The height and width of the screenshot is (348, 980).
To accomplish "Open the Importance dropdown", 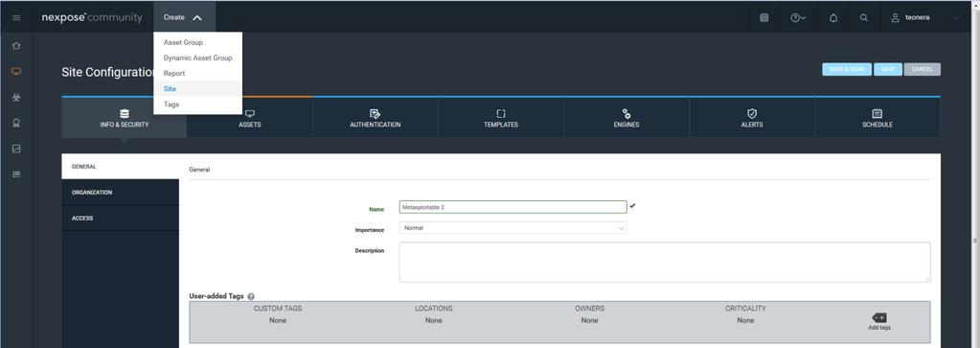I will tap(513, 228).
